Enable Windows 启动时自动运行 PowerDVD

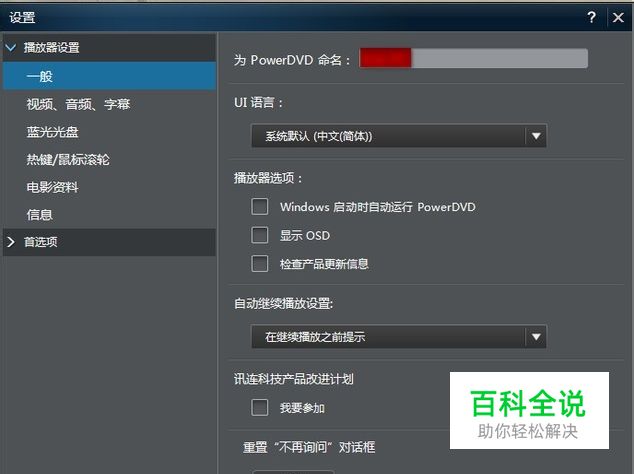tap(260, 206)
